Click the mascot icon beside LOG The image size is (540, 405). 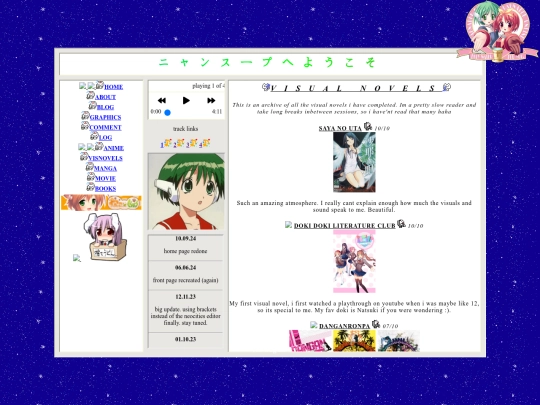(x=94, y=136)
